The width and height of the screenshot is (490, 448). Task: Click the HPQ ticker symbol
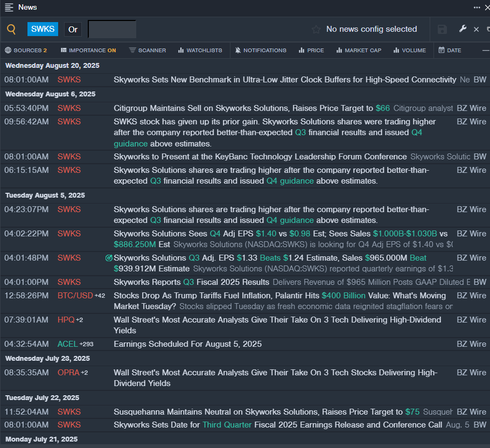pos(66,320)
